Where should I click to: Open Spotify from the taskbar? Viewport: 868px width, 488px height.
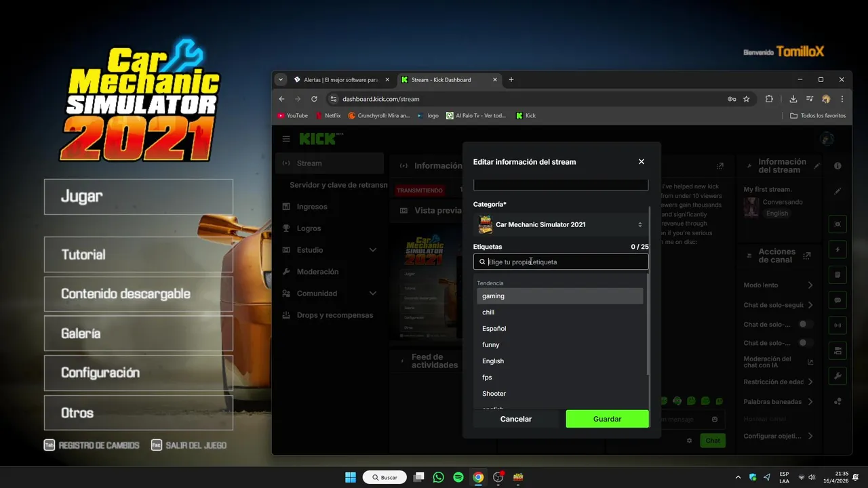click(458, 477)
